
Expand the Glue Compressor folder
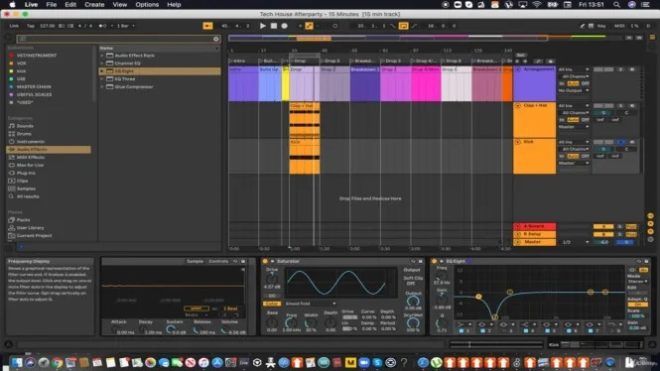(x=102, y=87)
